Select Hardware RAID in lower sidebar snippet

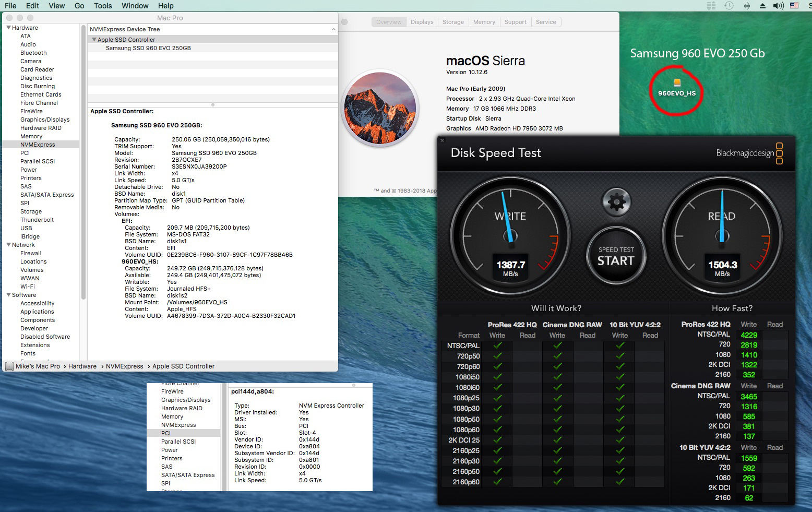coord(182,408)
